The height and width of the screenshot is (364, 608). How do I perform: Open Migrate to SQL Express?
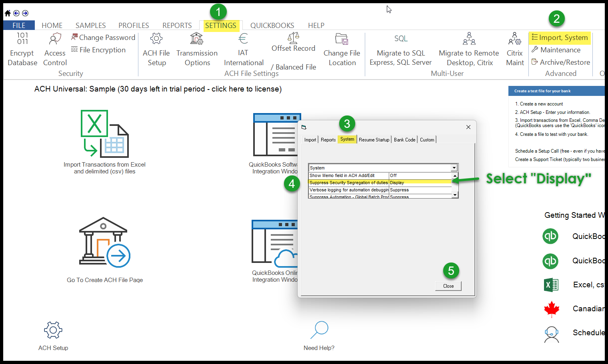click(x=401, y=50)
